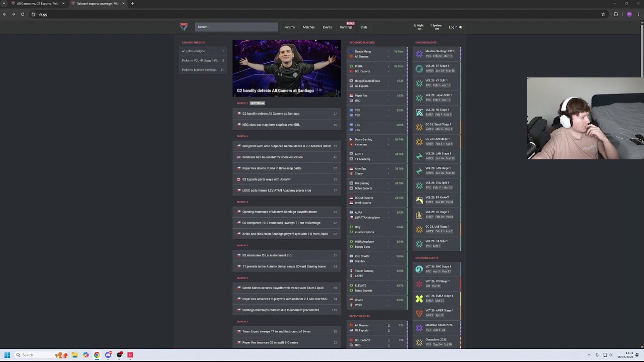Open the VCL 26: SA Split 1 event

point(437,244)
